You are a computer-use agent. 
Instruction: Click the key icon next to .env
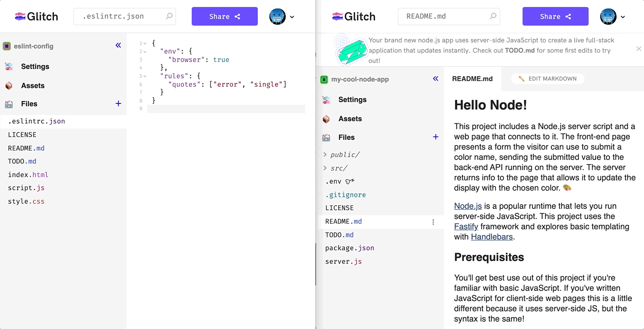[350, 181]
